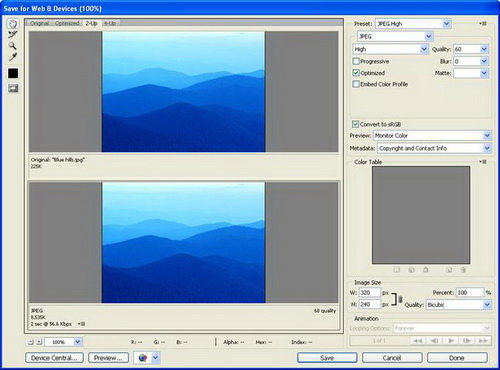Viewport: 500px width, 370px height.
Task: Toggle slices visibility icon
Action: click(13, 88)
